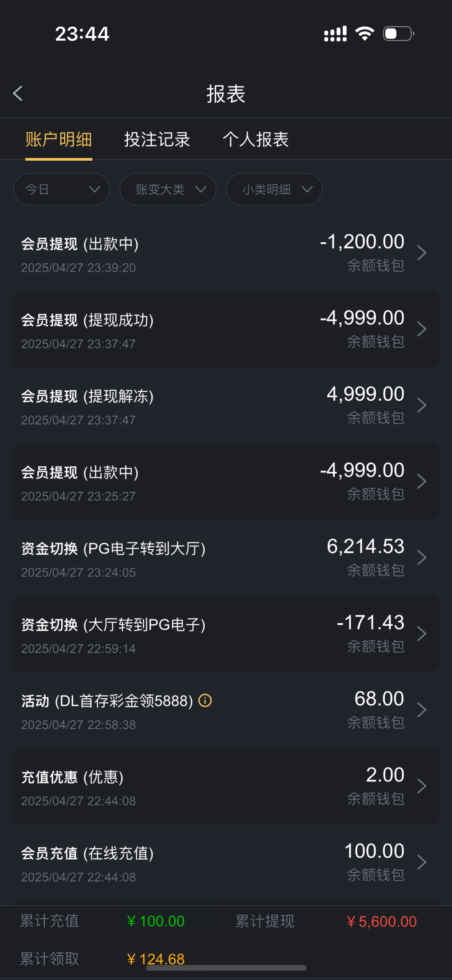Tap info icon beside DL首存彩金领5888
Viewport: 452px width, 980px height.
205,700
